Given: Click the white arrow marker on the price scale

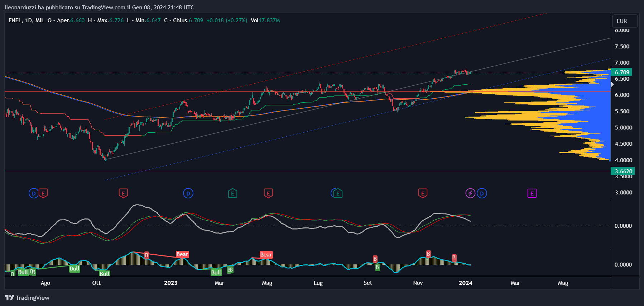Looking at the screenshot, I should click(612, 84).
